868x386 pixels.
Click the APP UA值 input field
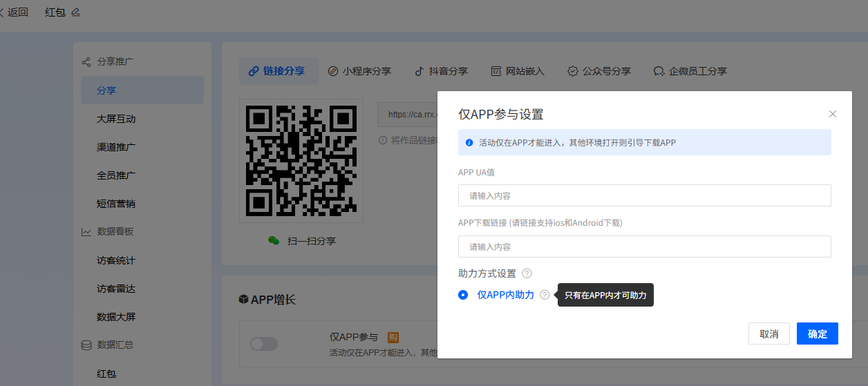coord(644,195)
